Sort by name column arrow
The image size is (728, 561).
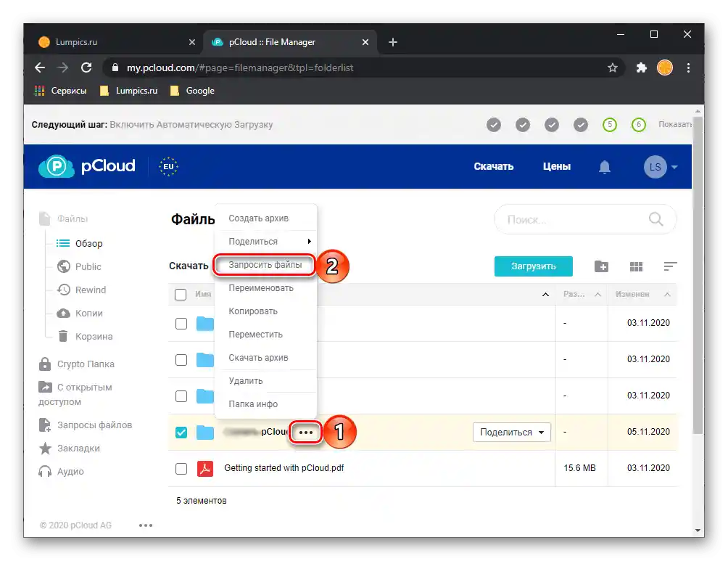coord(545,294)
